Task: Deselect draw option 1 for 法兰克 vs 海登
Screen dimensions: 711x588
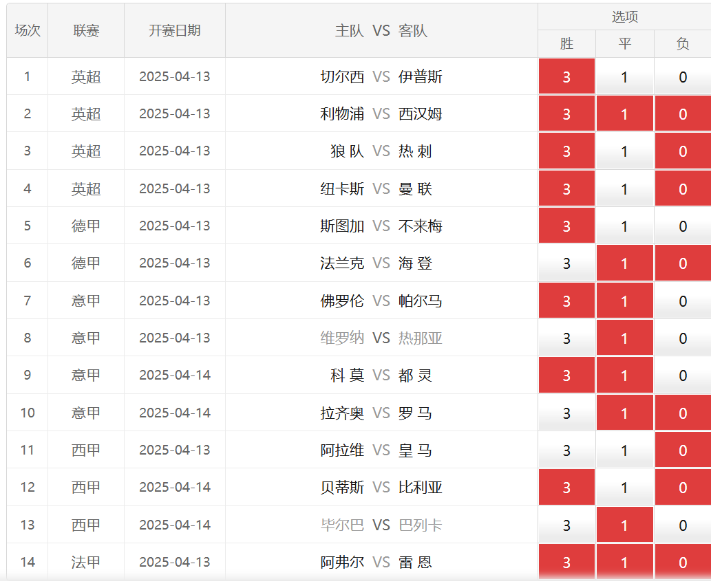Action: (x=624, y=263)
